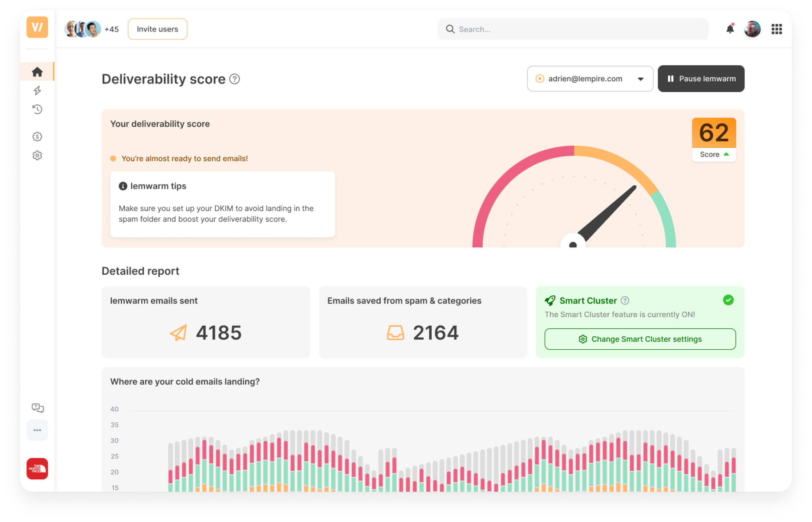
Task: Click the Invite users button
Action: [157, 29]
